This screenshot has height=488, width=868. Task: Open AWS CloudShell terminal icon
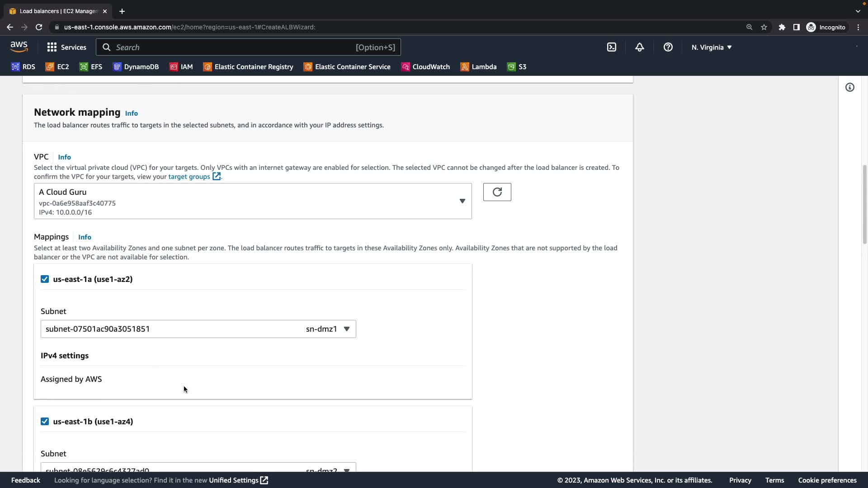coord(611,47)
